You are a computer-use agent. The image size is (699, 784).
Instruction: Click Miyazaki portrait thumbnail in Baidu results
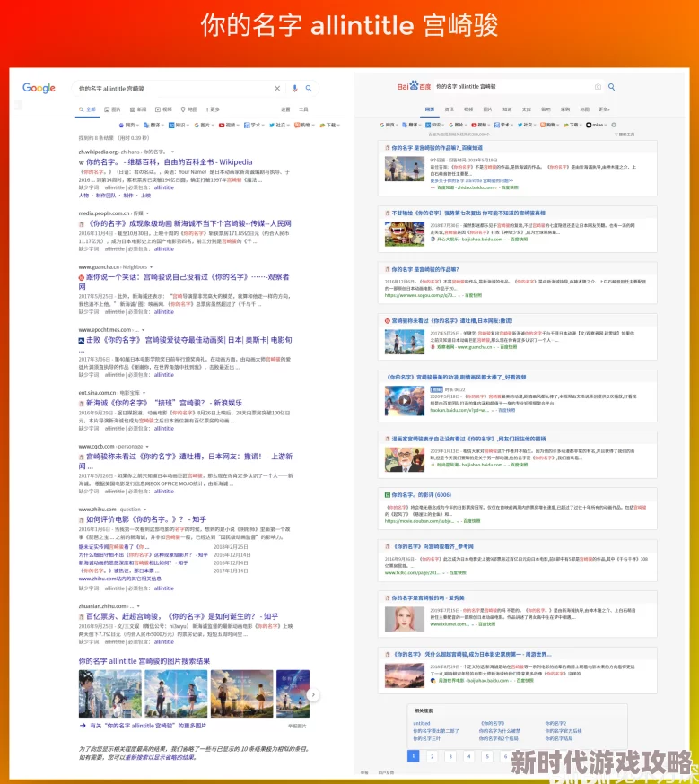(405, 459)
